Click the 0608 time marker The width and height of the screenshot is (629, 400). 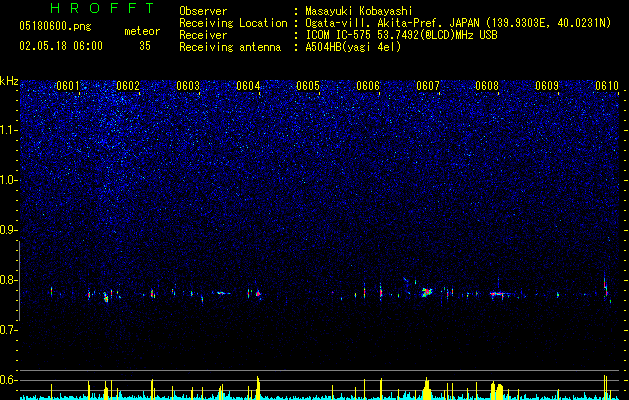[487, 86]
